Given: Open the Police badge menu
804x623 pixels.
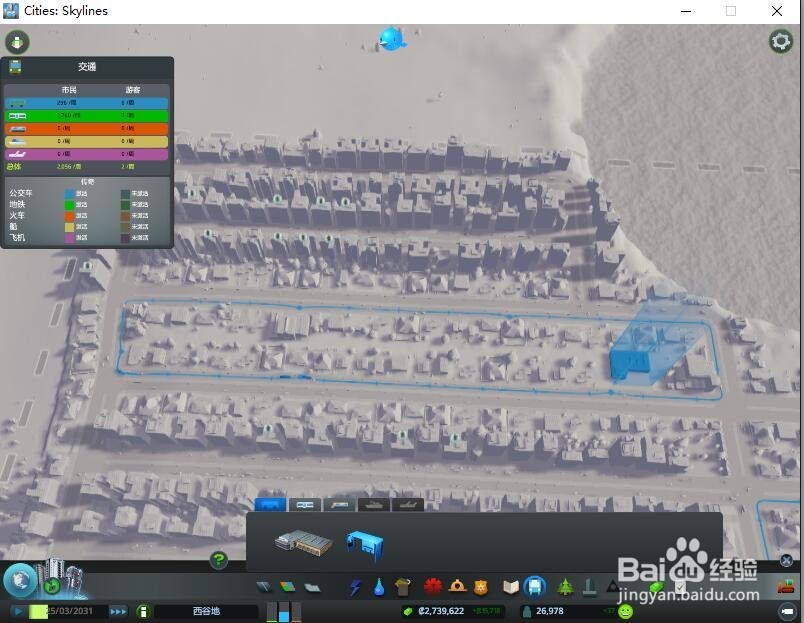Looking at the screenshot, I should (x=480, y=587).
